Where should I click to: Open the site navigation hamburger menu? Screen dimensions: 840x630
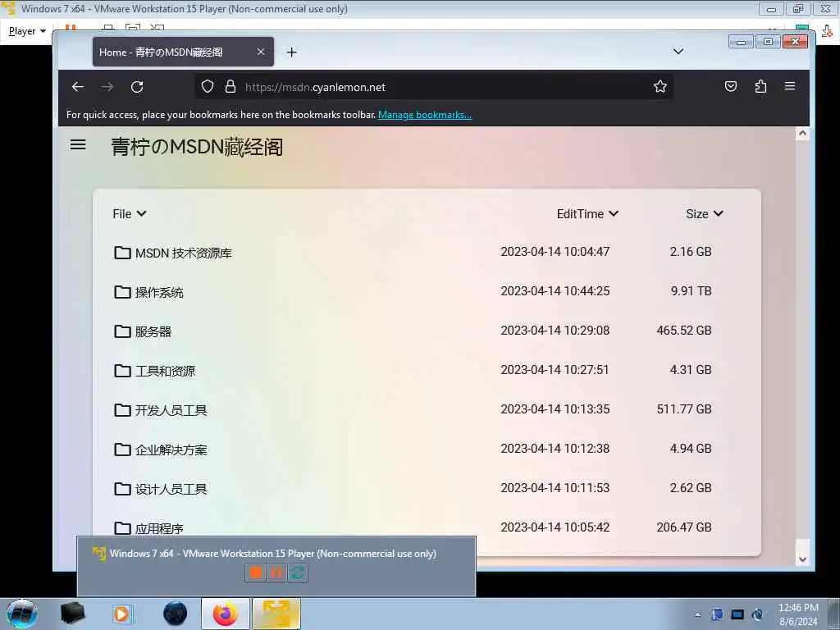tap(78, 144)
